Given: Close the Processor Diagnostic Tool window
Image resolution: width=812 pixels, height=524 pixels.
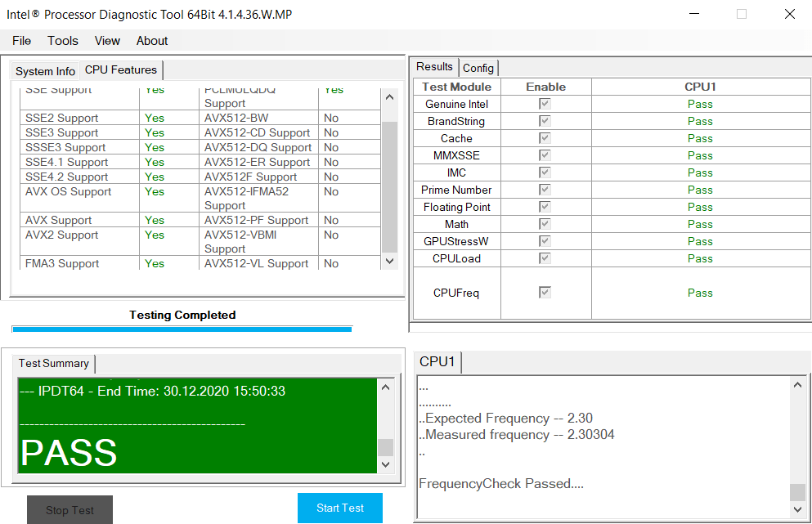Looking at the screenshot, I should 790,14.
